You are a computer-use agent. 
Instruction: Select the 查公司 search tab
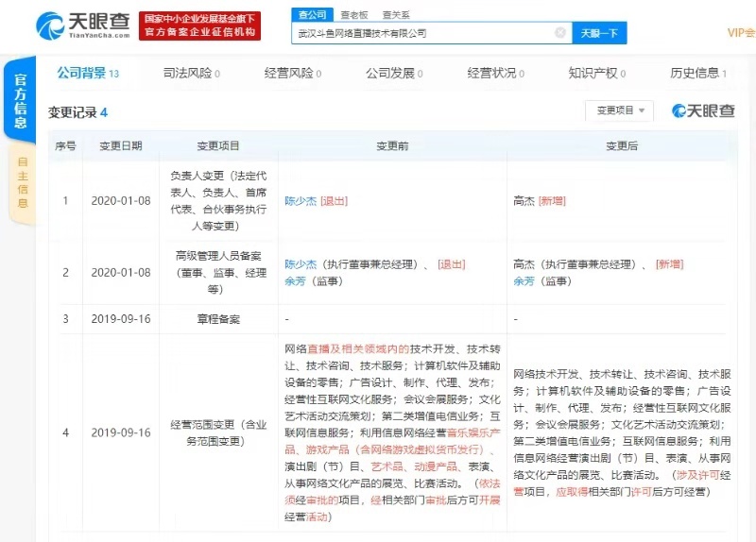click(312, 15)
